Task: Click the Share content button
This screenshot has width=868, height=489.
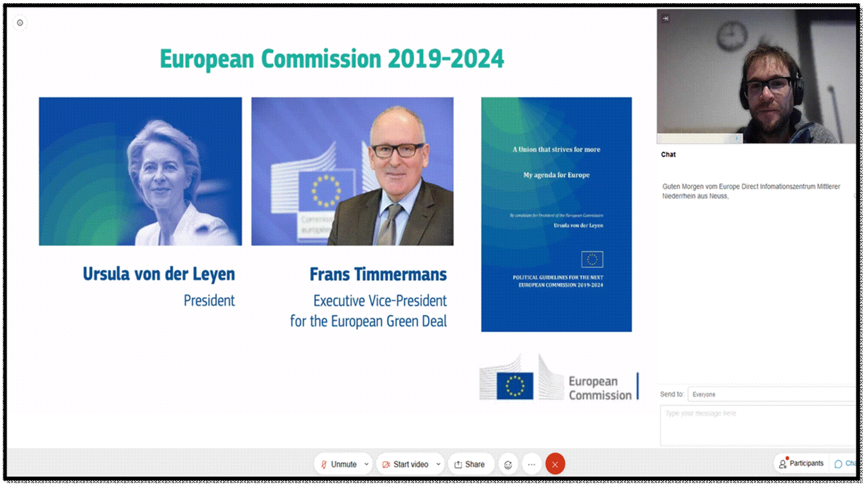Action: point(470,464)
